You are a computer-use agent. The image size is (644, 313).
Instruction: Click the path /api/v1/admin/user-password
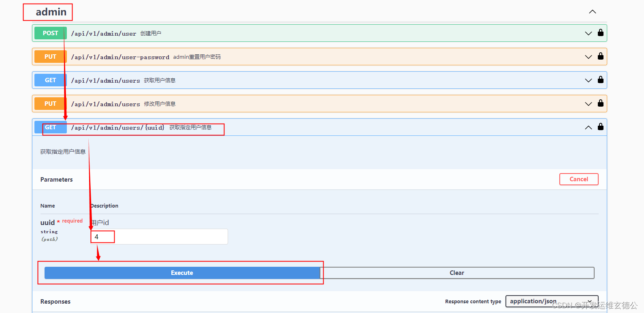pyautogui.click(x=120, y=57)
